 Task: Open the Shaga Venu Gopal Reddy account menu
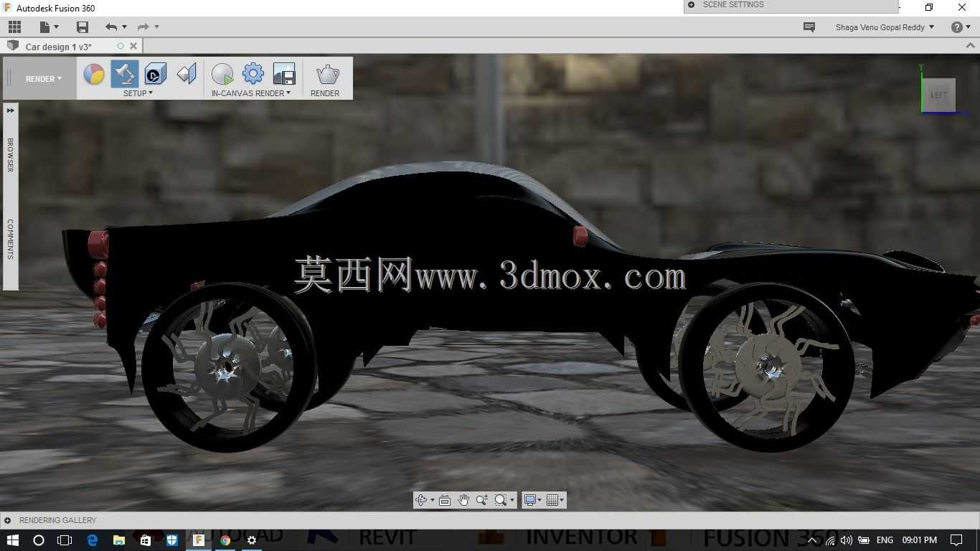point(885,27)
